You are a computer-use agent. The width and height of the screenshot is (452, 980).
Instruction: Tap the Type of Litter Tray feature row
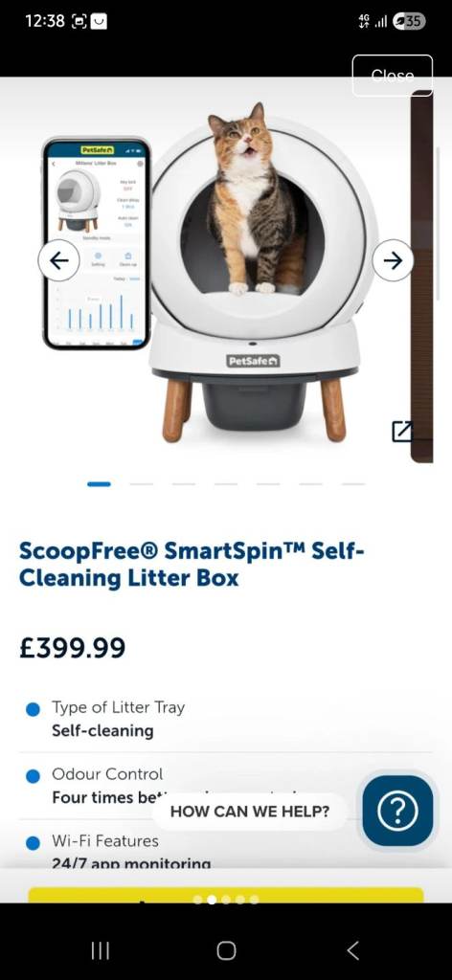226,719
